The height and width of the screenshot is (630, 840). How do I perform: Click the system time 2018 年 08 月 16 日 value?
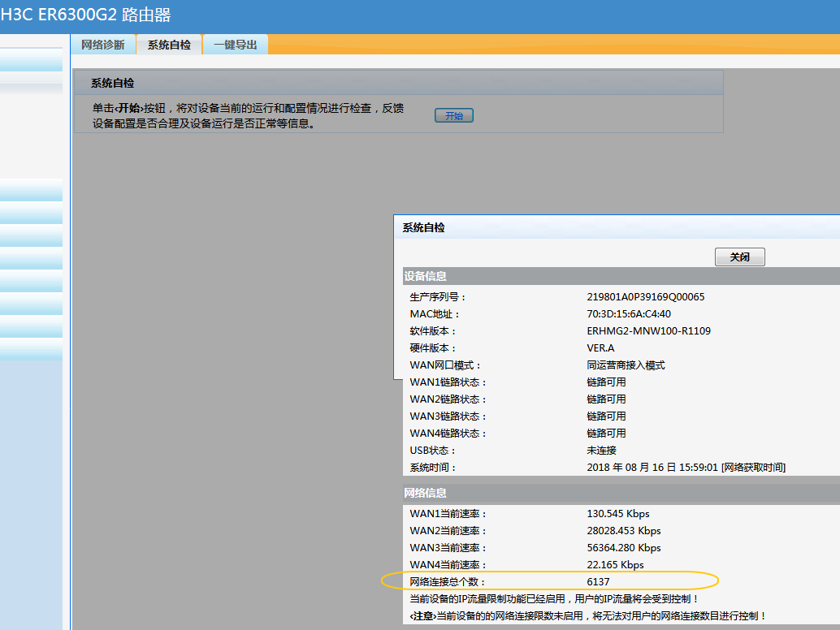point(686,468)
